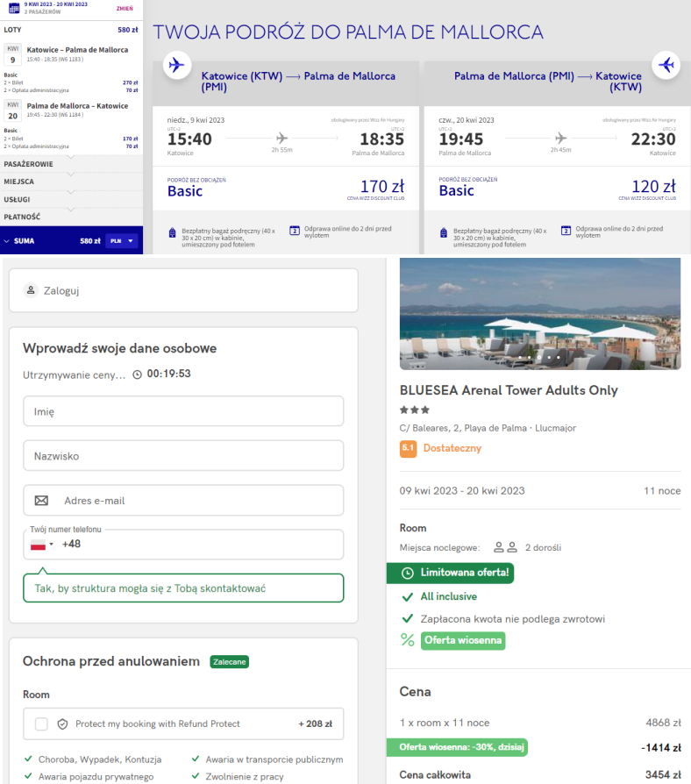Image resolution: width=691 pixels, height=784 pixels.
Task: Click the backpack icon for hand luggage info
Action: pyautogui.click(x=174, y=232)
